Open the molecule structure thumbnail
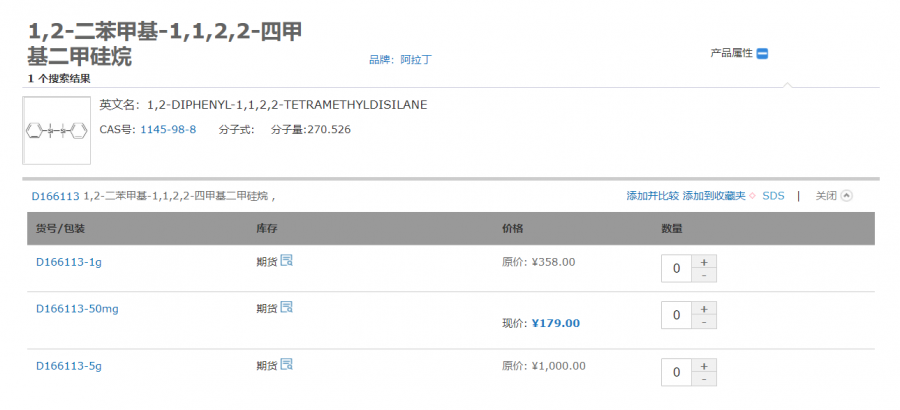This screenshot has width=900, height=410. (x=57, y=130)
